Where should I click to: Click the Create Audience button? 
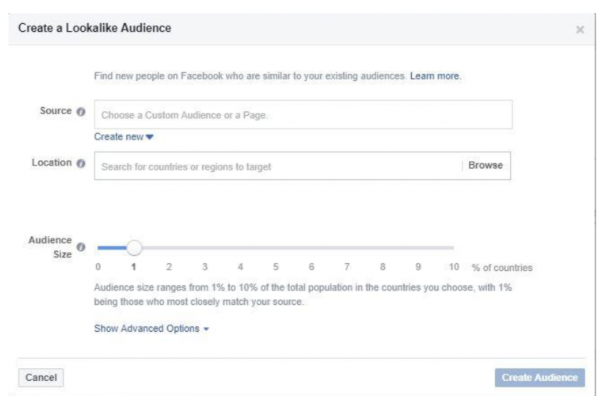click(540, 377)
